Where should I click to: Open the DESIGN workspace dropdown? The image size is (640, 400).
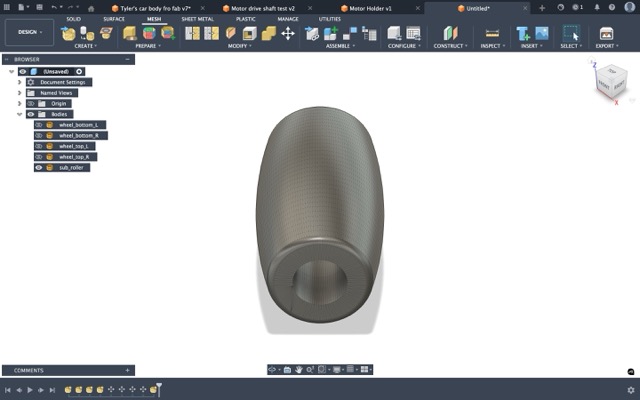pos(29,32)
